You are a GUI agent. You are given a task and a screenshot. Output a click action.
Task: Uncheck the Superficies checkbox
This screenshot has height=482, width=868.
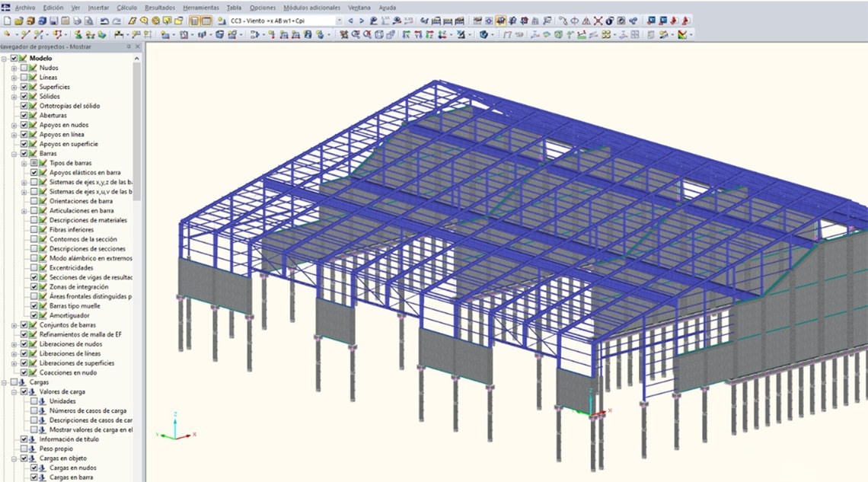pyautogui.click(x=24, y=87)
